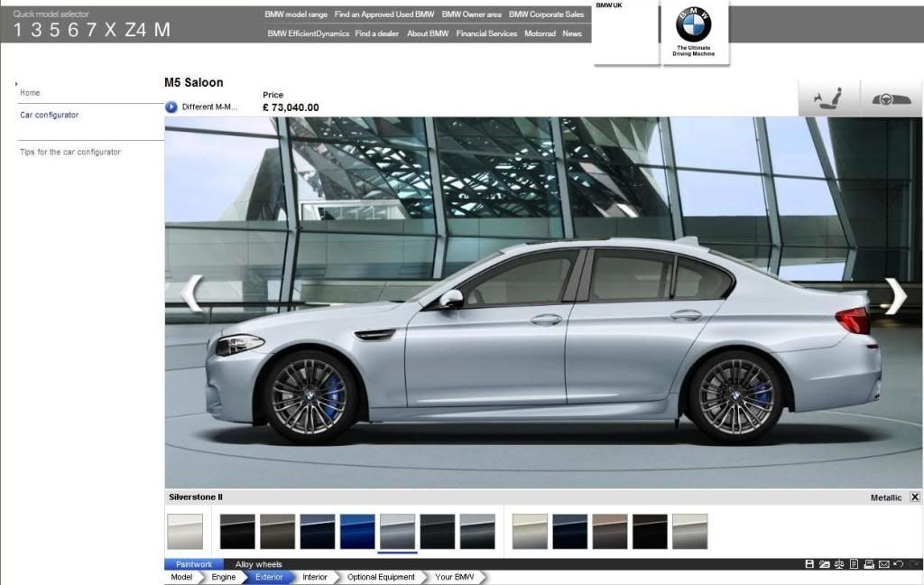Switch to the steering wheel cockpit view
This screenshot has width=924, height=585.
pos(891,98)
